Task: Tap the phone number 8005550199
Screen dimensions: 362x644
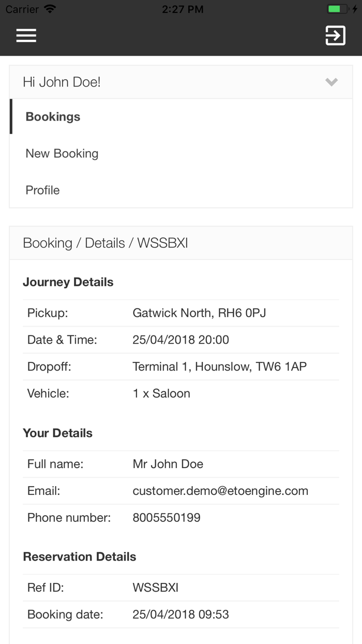Action: (167, 518)
